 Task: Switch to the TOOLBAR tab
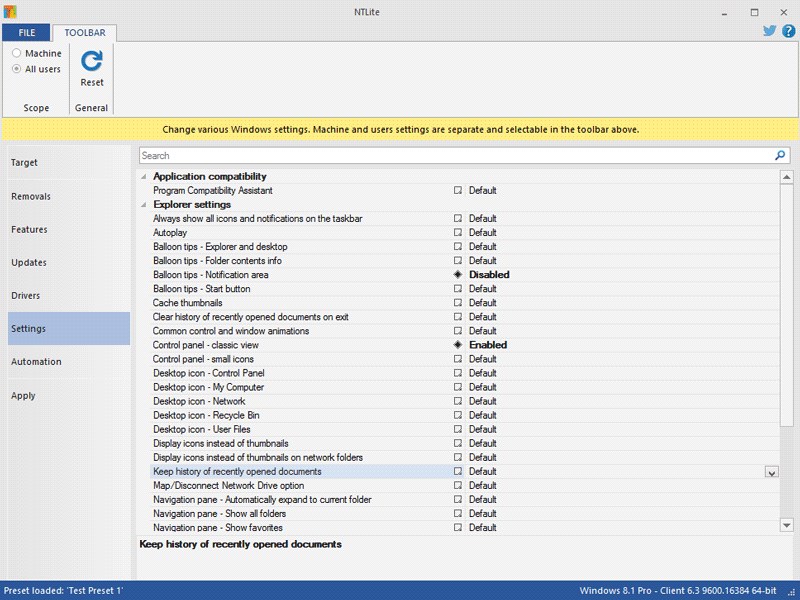click(85, 33)
